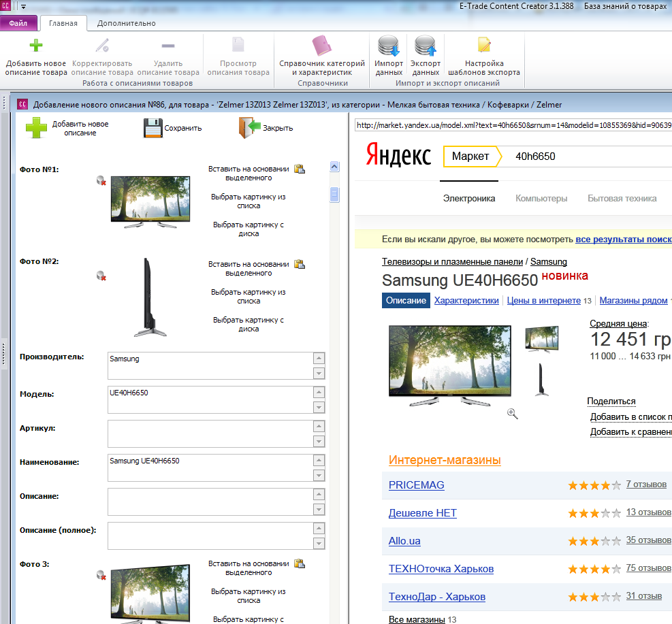This screenshot has height=624, width=672.
Task: Switch to the Главная ribbon tab
Action: click(63, 23)
